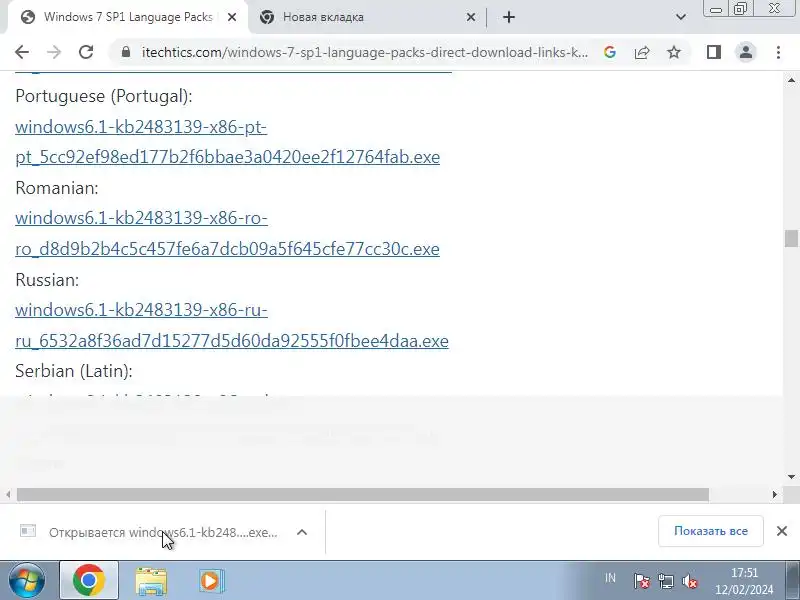Click the scroll left arrow
The image size is (800, 600).
[x=8, y=494]
